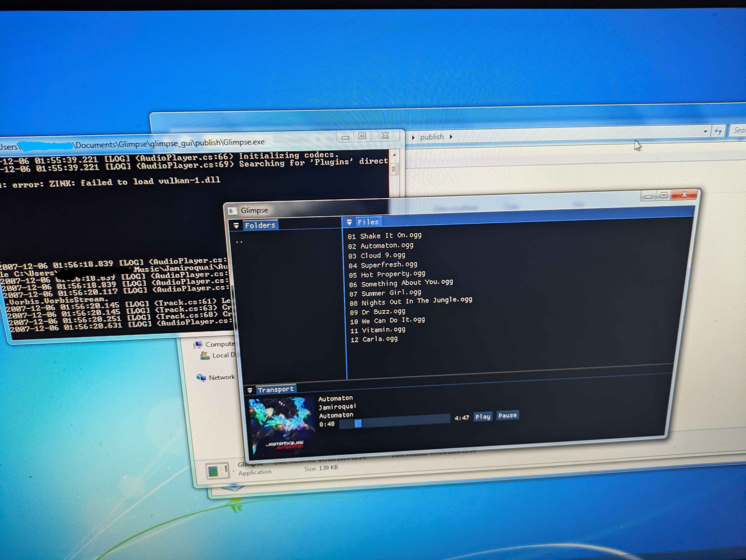
Task: Click the Glimpse window title icon
Action: pyautogui.click(x=232, y=211)
